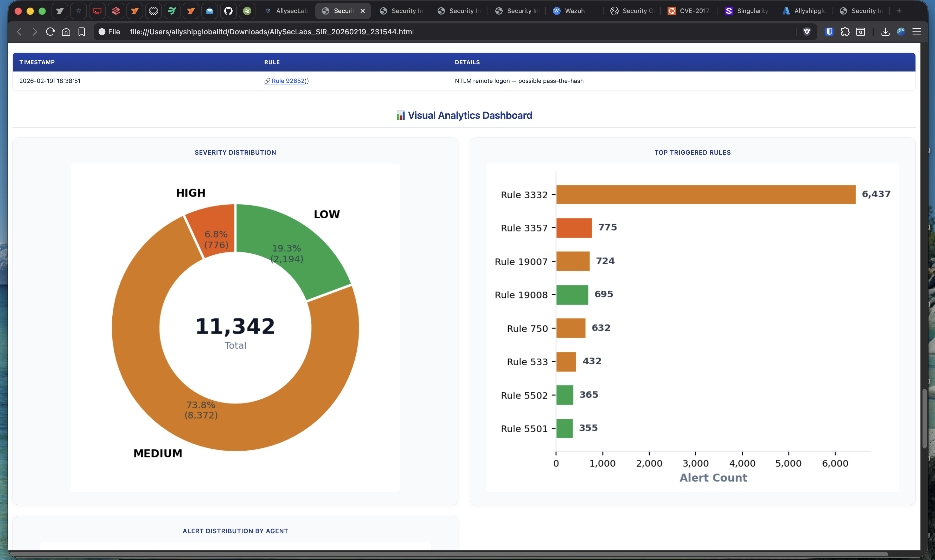Switch to Security In tab left of Wazuh
Image resolution: width=935 pixels, height=560 pixels.
[517, 11]
